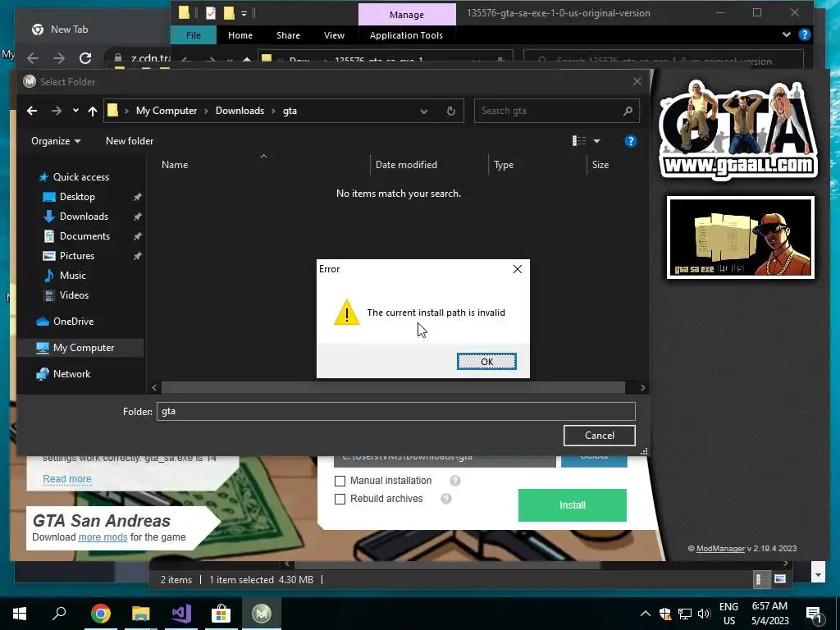Select Desktop in navigation pane
Screen dimensions: 840x630
tap(77, 197)
